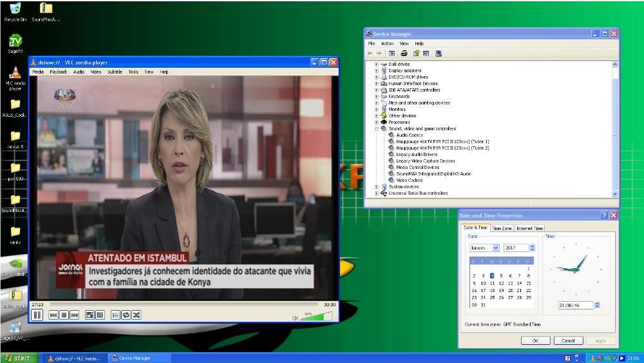The width and height of the screenshot is (644, 363).
Task: Click Date and Time Properties help button
Action: click(x=604, y=215)
